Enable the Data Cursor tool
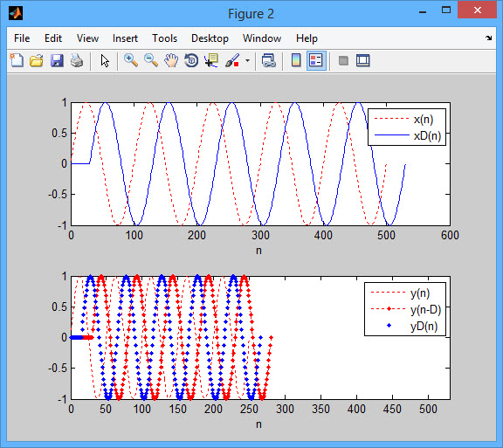This screenshot has height=448, width=503. click(211, 60)
